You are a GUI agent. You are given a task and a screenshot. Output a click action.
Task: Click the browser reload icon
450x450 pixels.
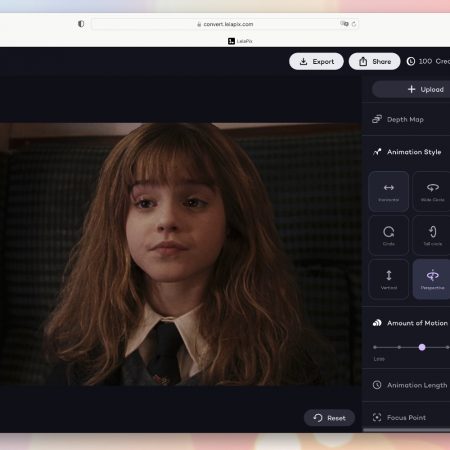pos(354,24)
